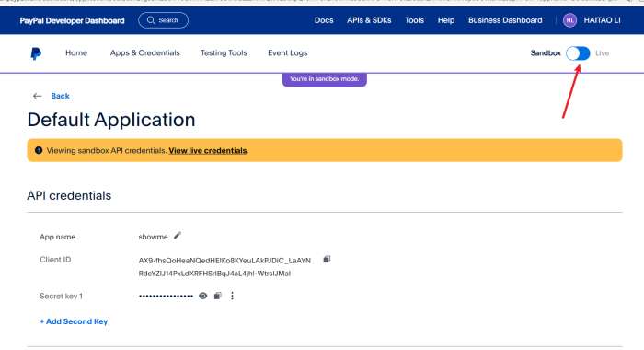644x350 pixels.
Task: Click the Default Application heading
Action: (111, 120)
